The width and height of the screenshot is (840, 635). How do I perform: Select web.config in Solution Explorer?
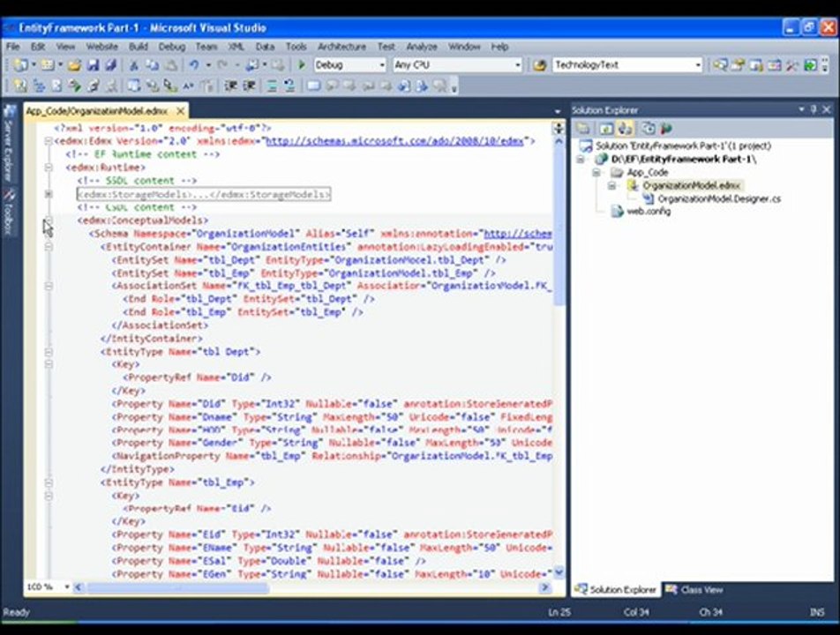(x=649, y=212)
